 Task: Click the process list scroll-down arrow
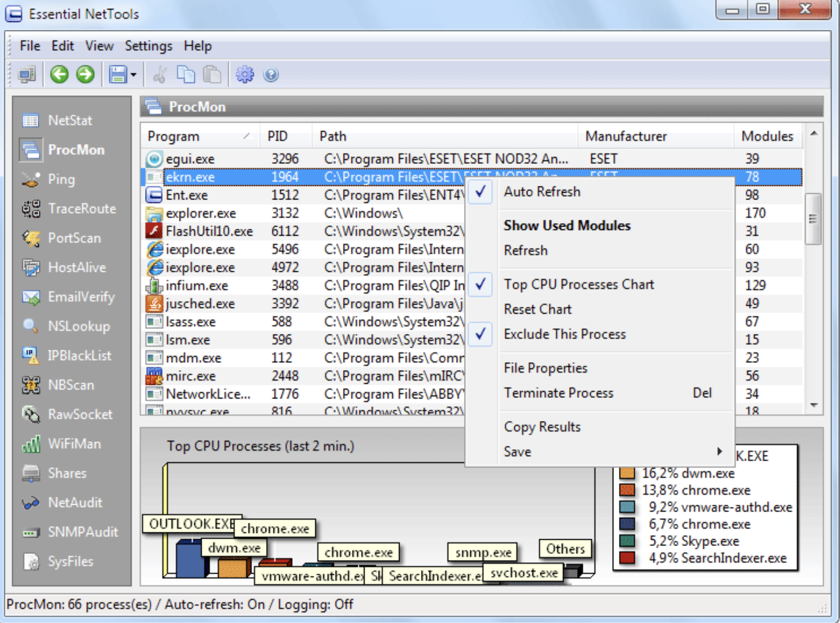pos(814,405)
